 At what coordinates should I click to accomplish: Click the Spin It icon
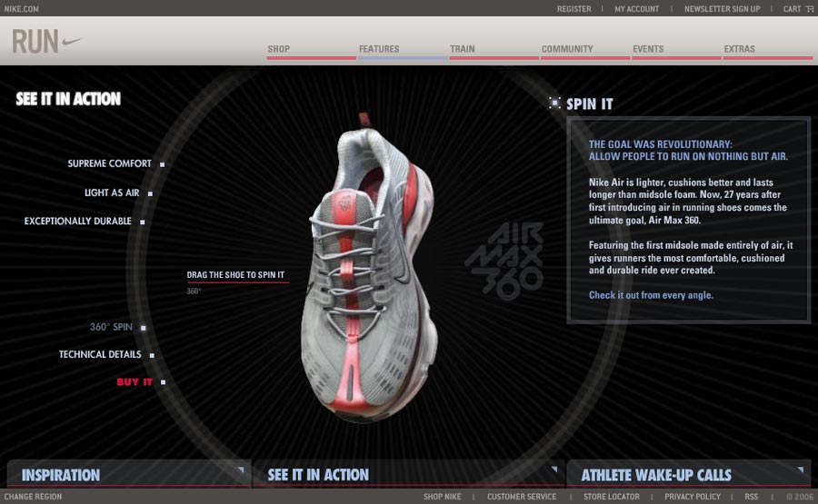[x=554, y=104]
